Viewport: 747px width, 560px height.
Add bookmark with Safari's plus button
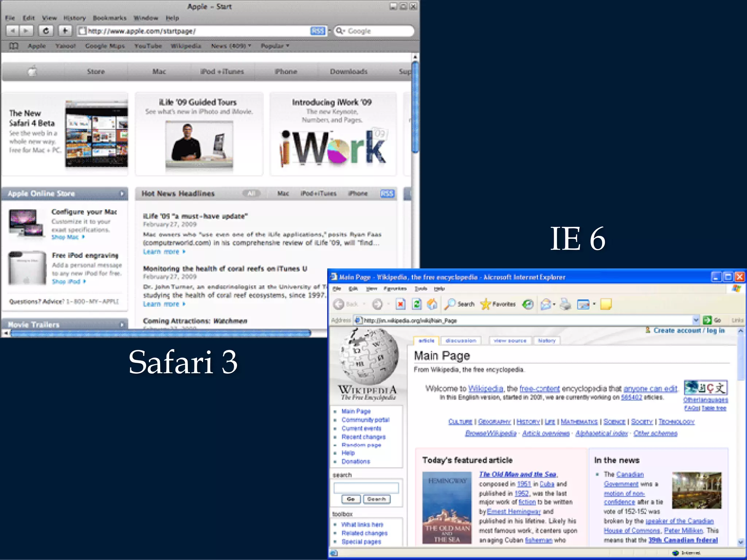[x=65, y=31]
